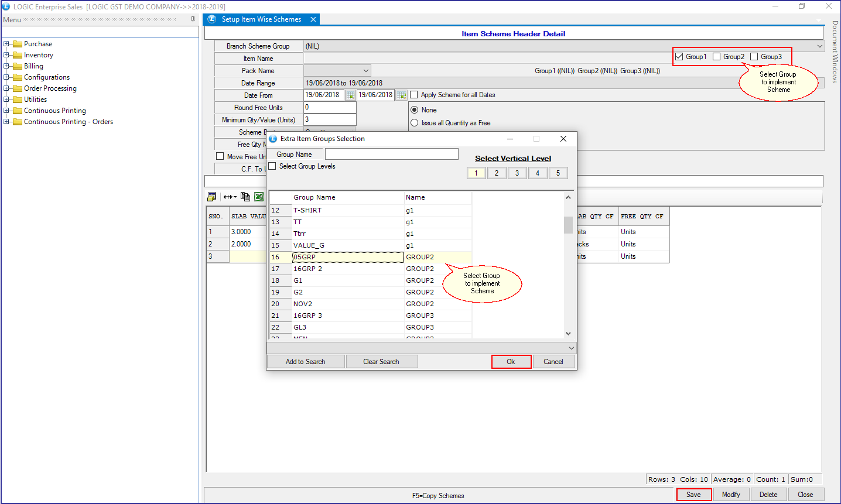
Task: Enable Apply Scheme for all Dates
Action: (414, 95)
